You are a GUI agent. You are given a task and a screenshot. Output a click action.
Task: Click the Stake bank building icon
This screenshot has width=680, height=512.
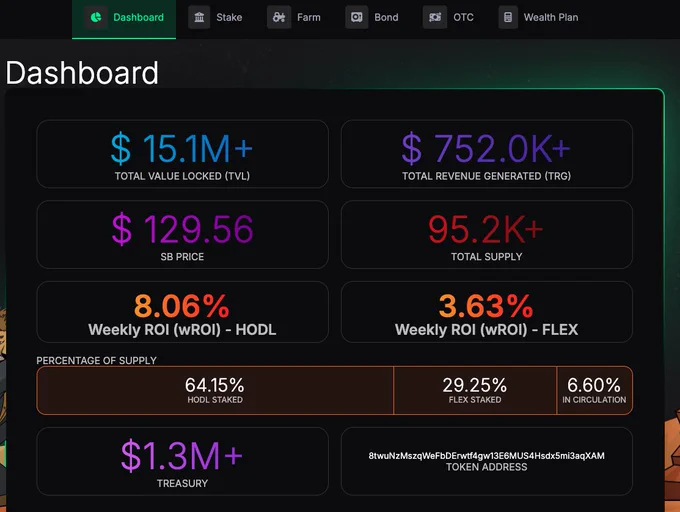point(199,17)
